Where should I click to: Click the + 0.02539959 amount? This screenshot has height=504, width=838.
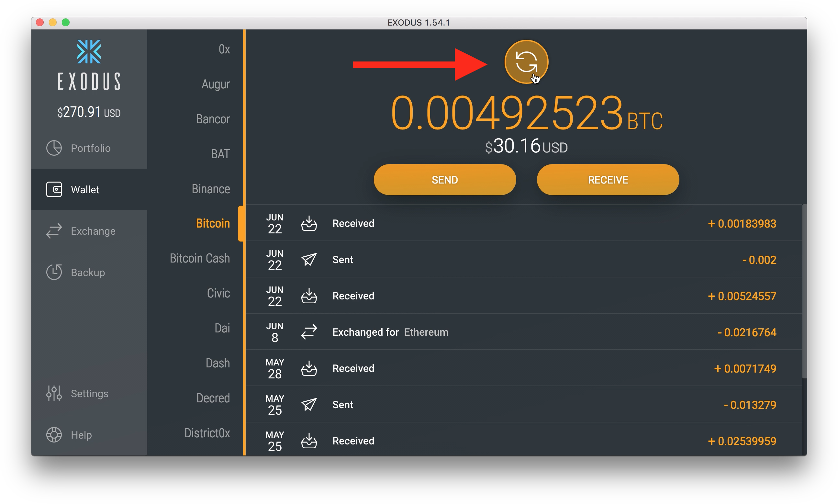click(742, 441)
